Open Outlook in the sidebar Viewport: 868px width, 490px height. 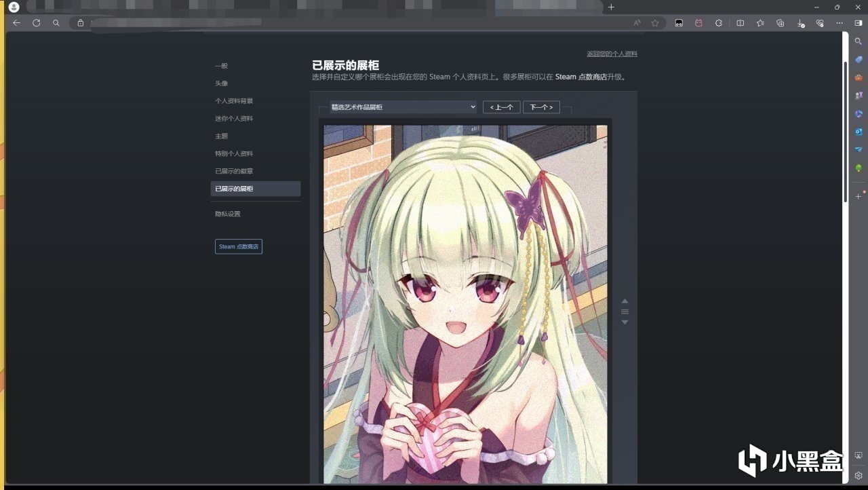[x=859, y=132]
